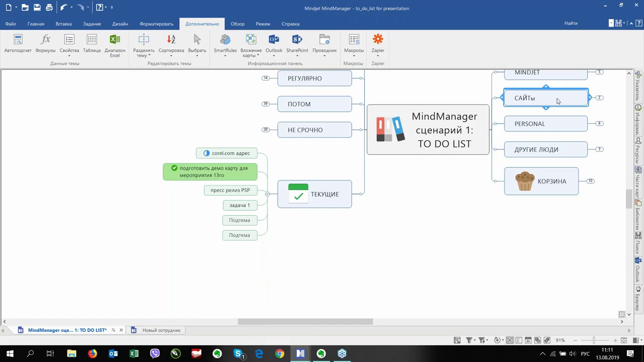Viewport: 644px width, 362px height.
Task: Save the map with the floppy icon
Action: [37, 8]
